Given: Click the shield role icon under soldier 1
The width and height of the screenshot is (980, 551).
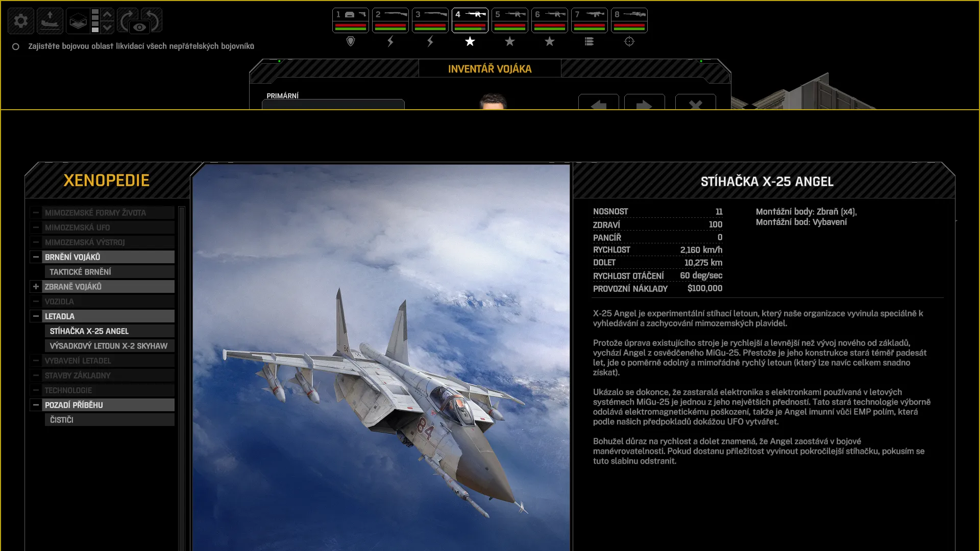Looking at the screenshot, I should pos(351,42).
